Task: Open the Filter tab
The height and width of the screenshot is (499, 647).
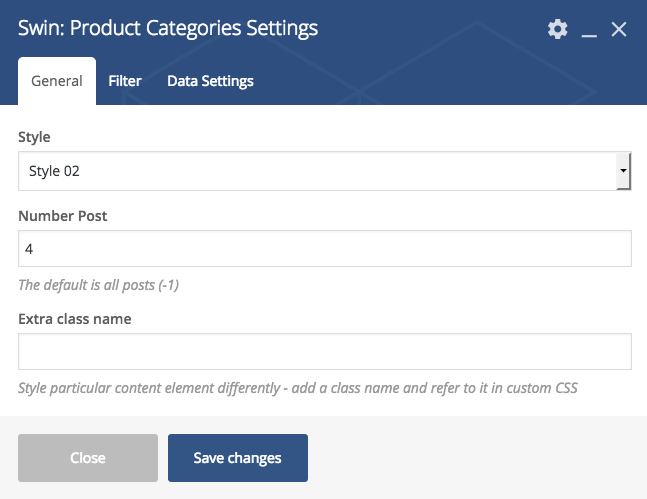Action: pyautogui.click(x=125, y=81)
